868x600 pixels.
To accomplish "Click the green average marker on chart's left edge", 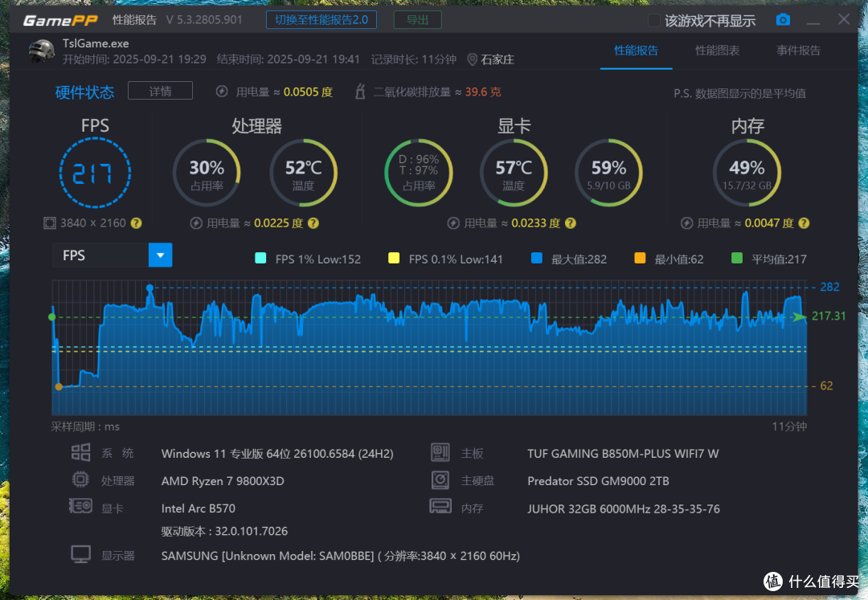I will [52, 316].
